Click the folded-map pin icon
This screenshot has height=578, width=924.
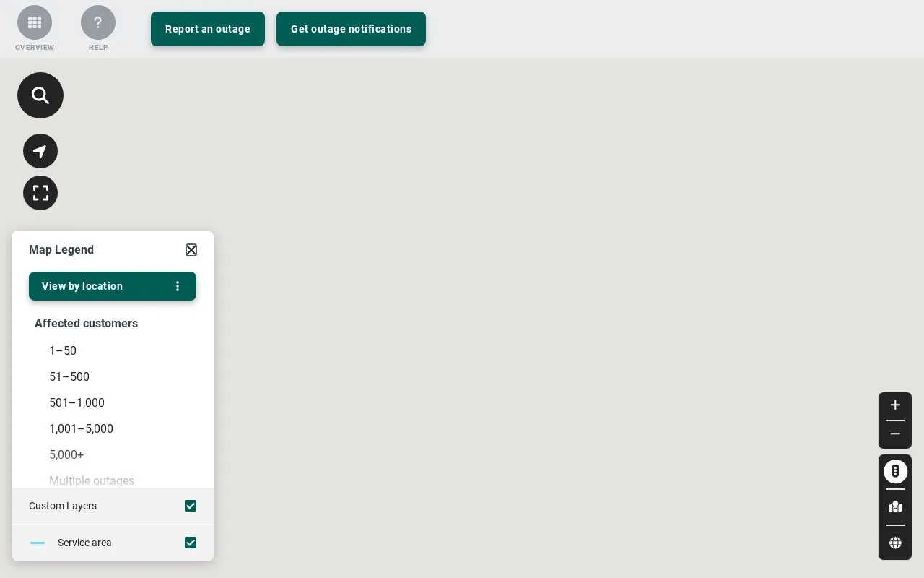coord(895,507)
